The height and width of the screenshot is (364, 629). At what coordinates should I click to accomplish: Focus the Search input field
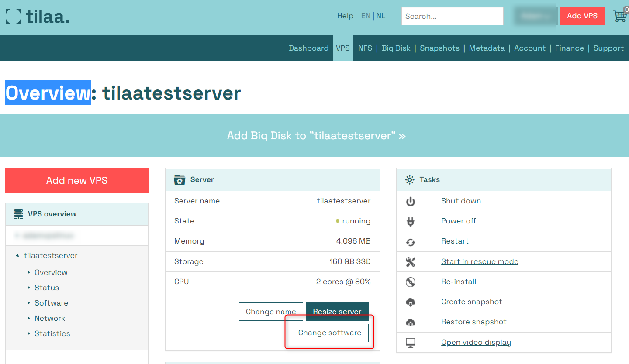tap(453, 16)
